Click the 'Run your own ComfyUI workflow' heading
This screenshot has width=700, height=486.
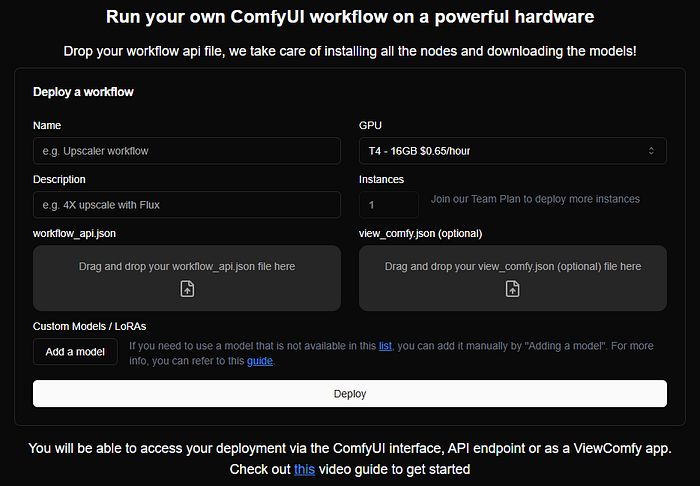pos(350,17)
